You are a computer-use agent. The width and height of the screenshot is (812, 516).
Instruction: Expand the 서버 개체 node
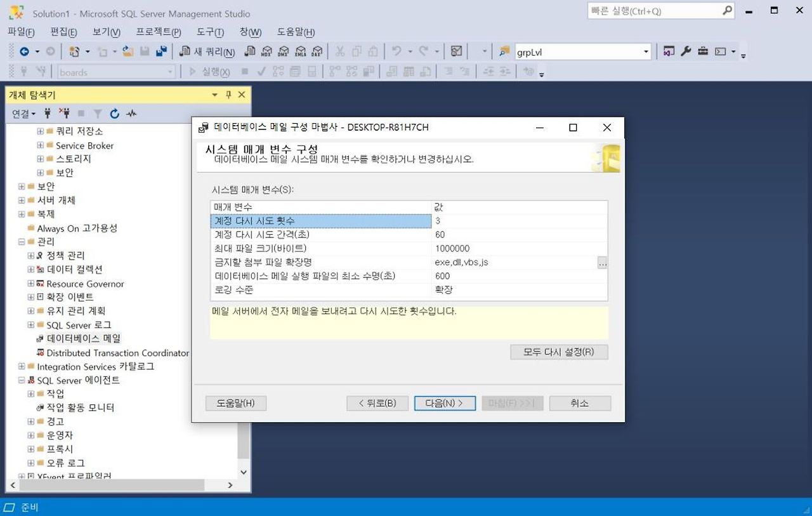[22, 201]
